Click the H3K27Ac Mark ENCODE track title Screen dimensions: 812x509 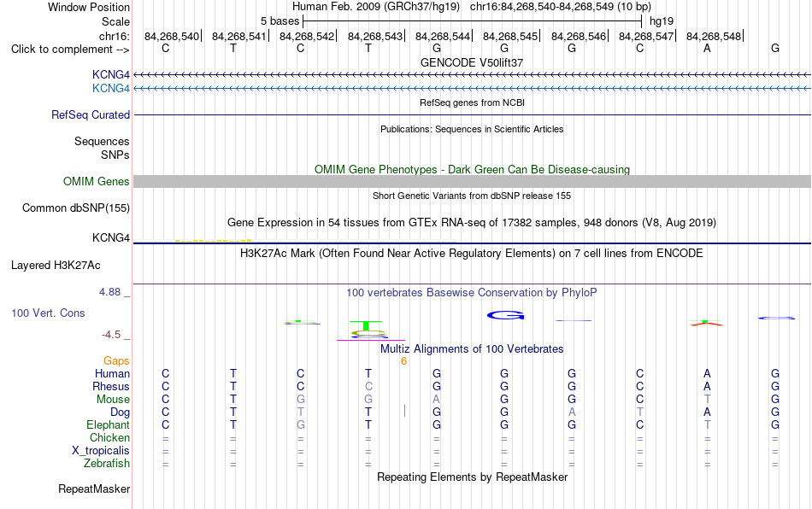click(472, 254)
